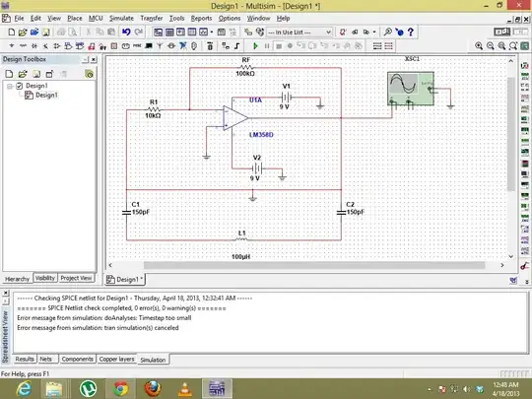Place an electromechanical component icon
532x399 pixels.
(171, 45)
